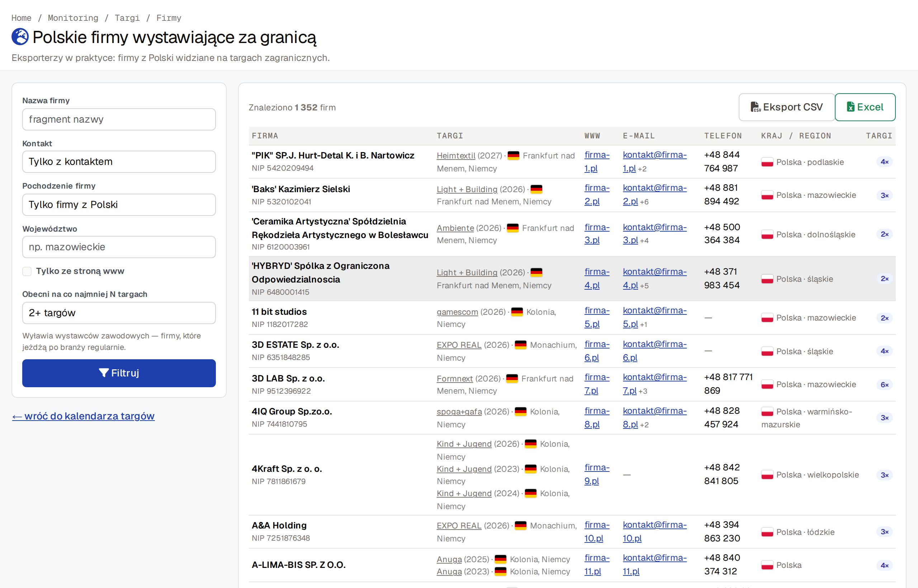This screenshot has width=918, height=588.
Task: Click the FIRMA column header
Action: point(265,136)
